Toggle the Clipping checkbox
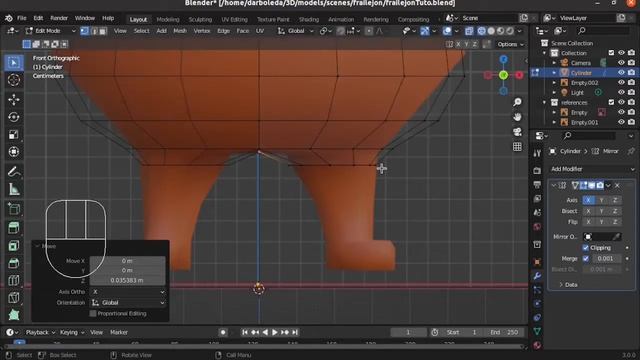The height and width of the screenshot is (360, 640). 586,248
